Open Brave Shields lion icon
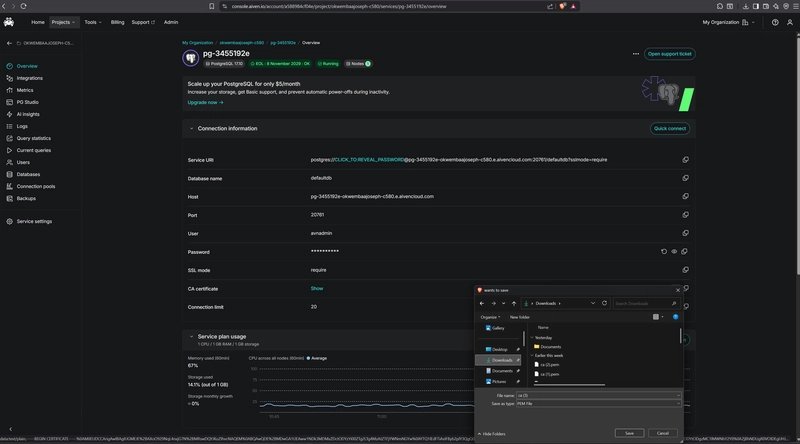 (x=562, y=6)
